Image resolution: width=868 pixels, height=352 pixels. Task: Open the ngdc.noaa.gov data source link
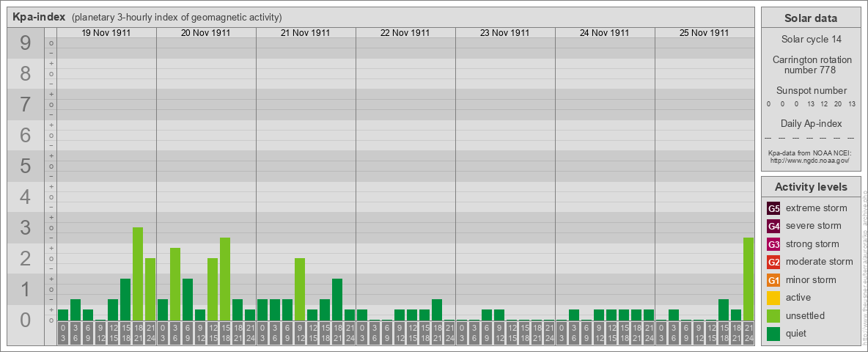[810, 160]
